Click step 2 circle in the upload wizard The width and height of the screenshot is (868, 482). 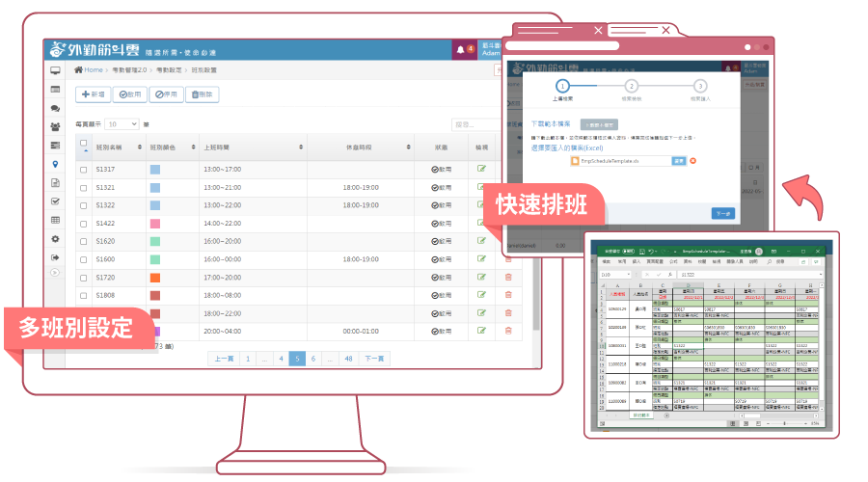point(631,87)
